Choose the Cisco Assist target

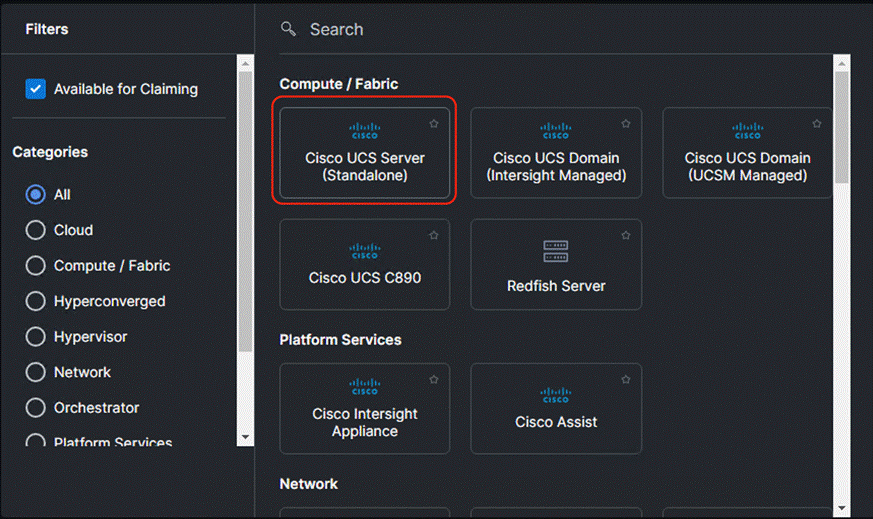tap(556, 409)
